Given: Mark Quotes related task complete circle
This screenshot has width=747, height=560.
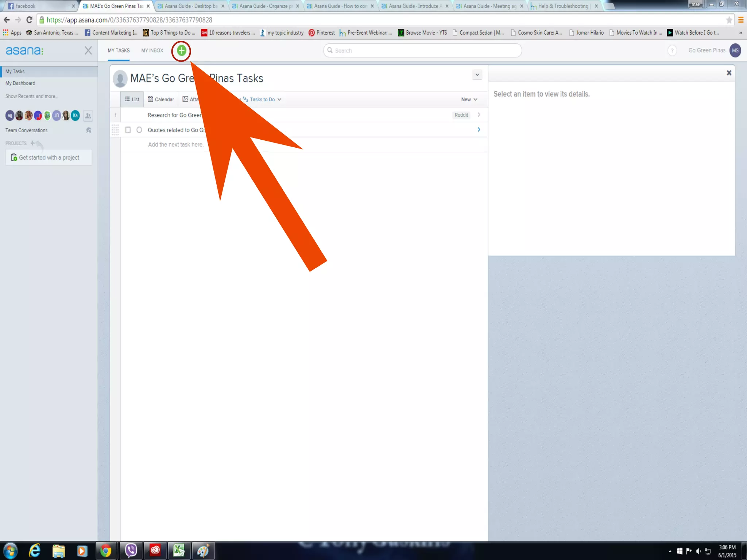Looking at the screenshot, I should click(139, 130).
